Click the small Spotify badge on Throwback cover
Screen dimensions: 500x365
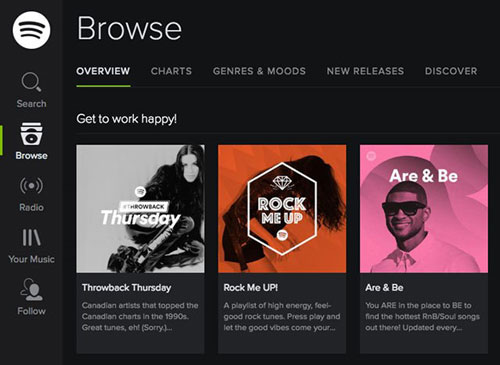tap(140, 192)
